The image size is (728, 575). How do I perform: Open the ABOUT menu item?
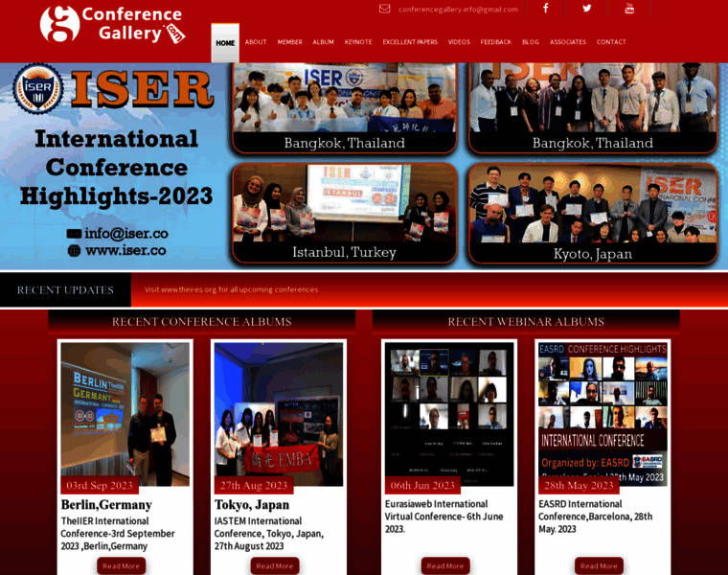[x=256, y=42]
